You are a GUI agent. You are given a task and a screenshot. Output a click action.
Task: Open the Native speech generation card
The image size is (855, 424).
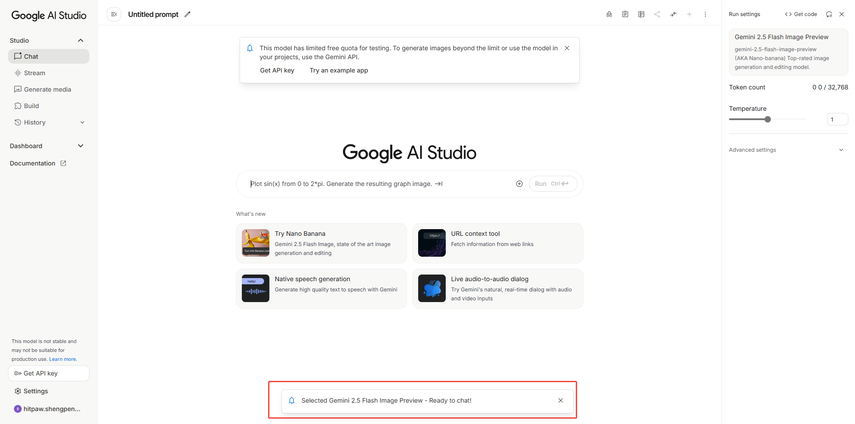click(x=322, y=288)
